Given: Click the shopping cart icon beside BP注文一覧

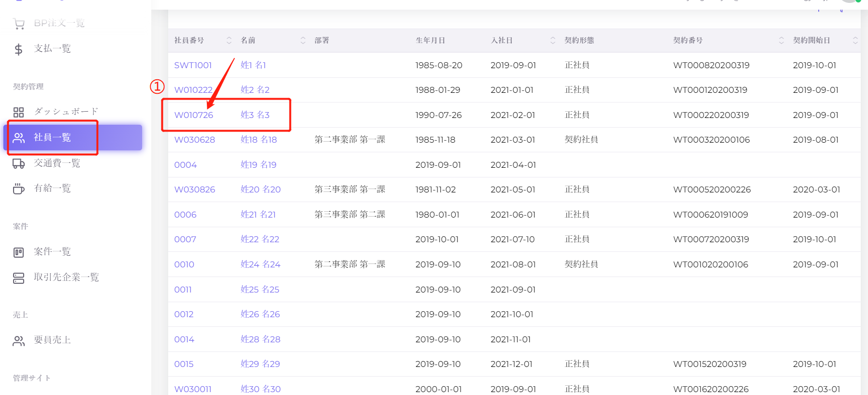Looking at the screenshot, I should pyautogui.click(x=19, y=24).
